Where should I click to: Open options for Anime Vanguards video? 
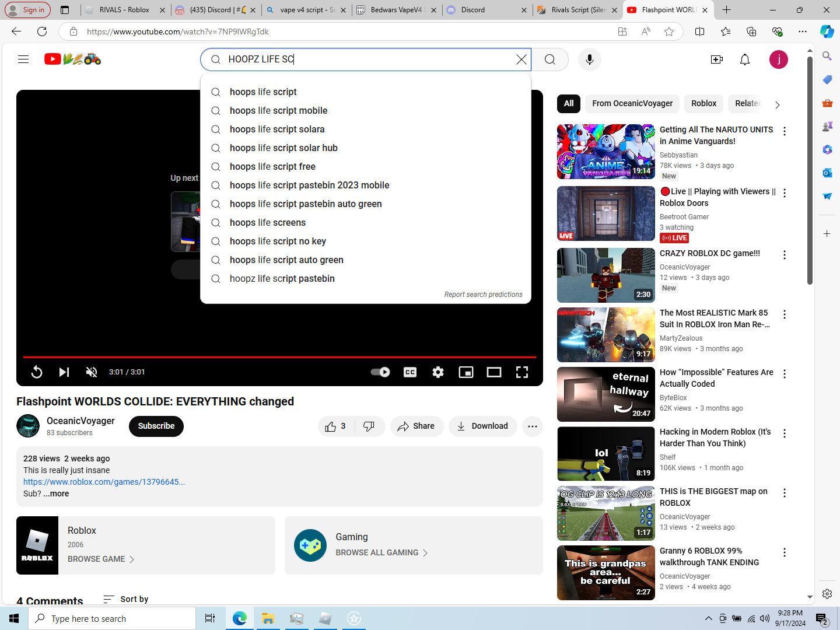(x=785, y=131)
